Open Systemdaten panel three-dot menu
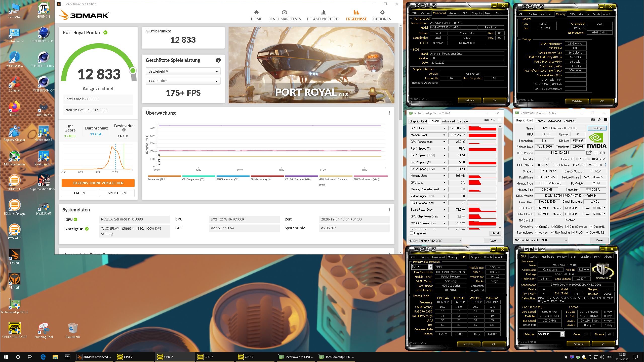 [389, 210]
